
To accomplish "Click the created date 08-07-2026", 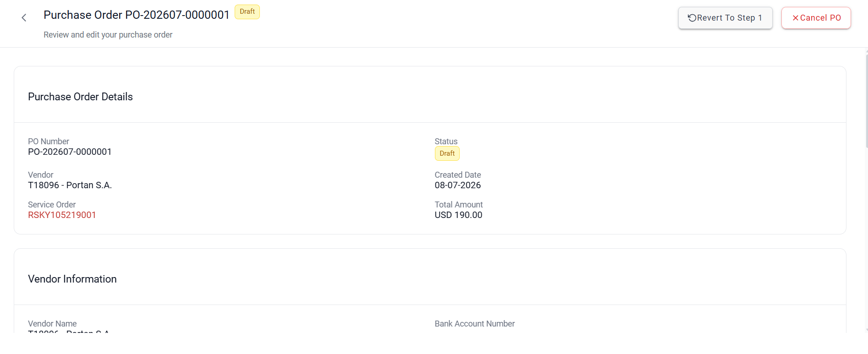I will click(x=457, y=185).
